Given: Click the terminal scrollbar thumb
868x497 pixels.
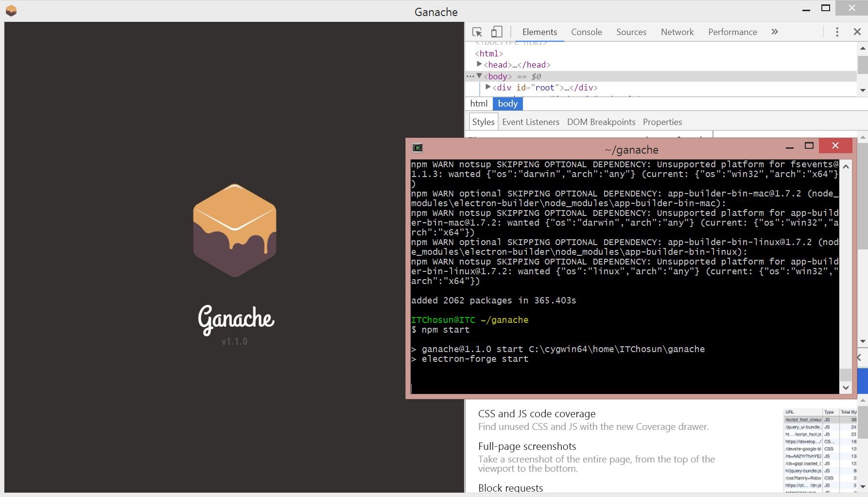Looking at the screenshot, I should tap(846, 375).
